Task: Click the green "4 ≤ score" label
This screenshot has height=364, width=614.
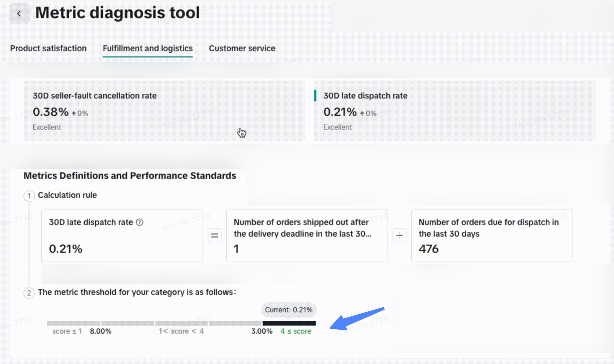Action: pos(296,331)
